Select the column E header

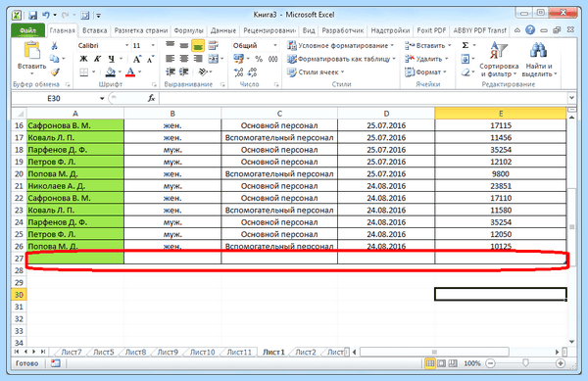[501, 114]
